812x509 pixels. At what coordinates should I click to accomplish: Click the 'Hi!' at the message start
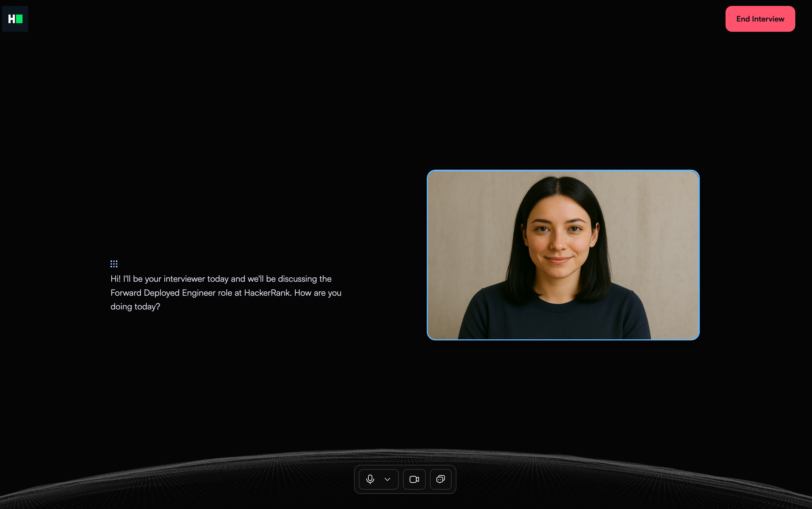[x=116, y=279]
